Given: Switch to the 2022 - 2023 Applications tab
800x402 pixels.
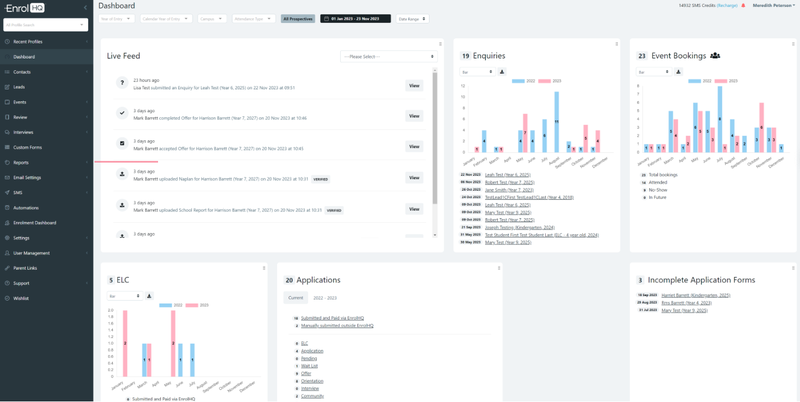Looking at the screenshot, I should tap(325, 298).
